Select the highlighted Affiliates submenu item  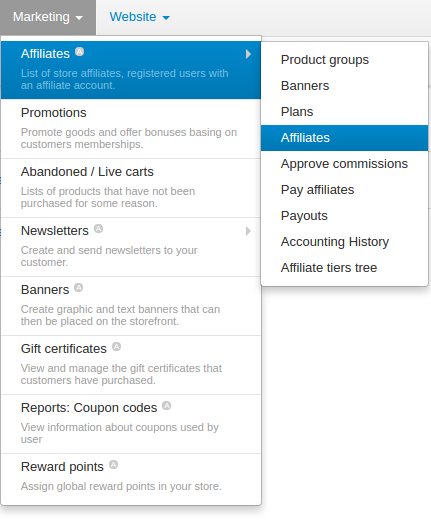[345, 138]
